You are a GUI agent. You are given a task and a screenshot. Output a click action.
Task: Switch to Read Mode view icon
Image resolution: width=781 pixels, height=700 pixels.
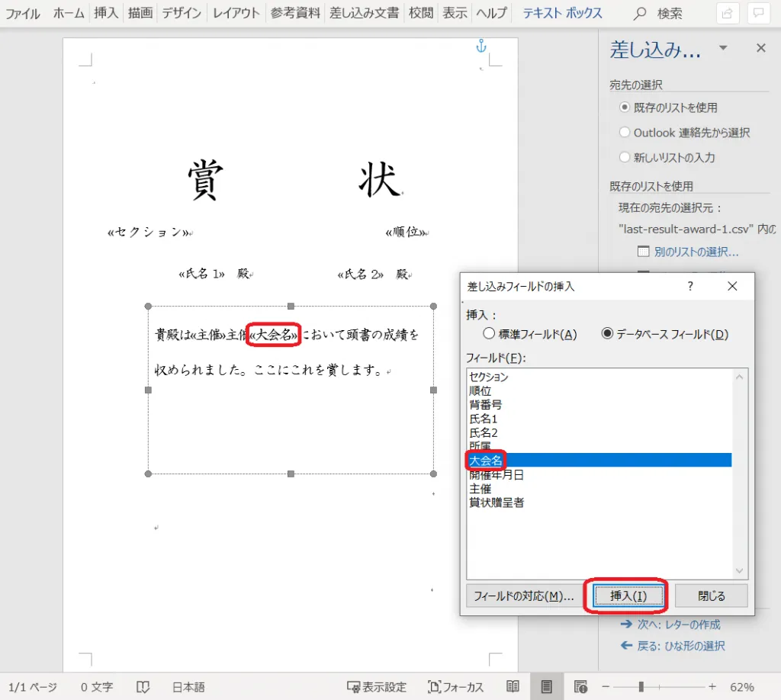(513, 687)
